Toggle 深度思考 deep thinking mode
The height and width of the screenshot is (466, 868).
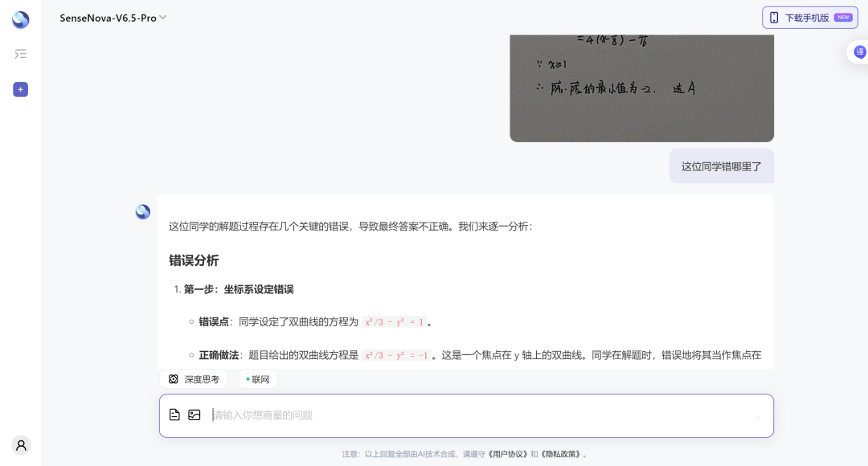(194, 379)
